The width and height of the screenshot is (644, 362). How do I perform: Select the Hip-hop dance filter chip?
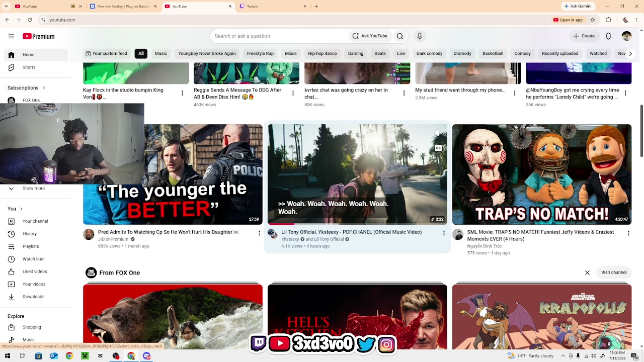coord(323,53)
